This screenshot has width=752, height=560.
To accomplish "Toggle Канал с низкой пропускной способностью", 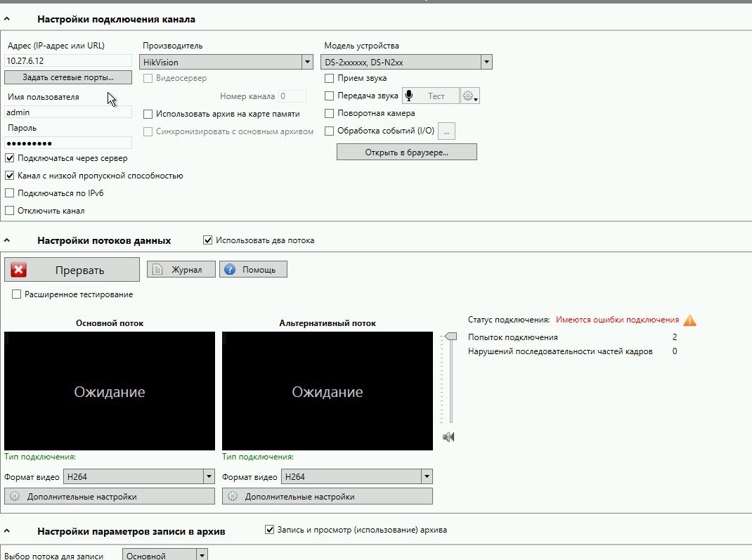I will tap(10, 176).
